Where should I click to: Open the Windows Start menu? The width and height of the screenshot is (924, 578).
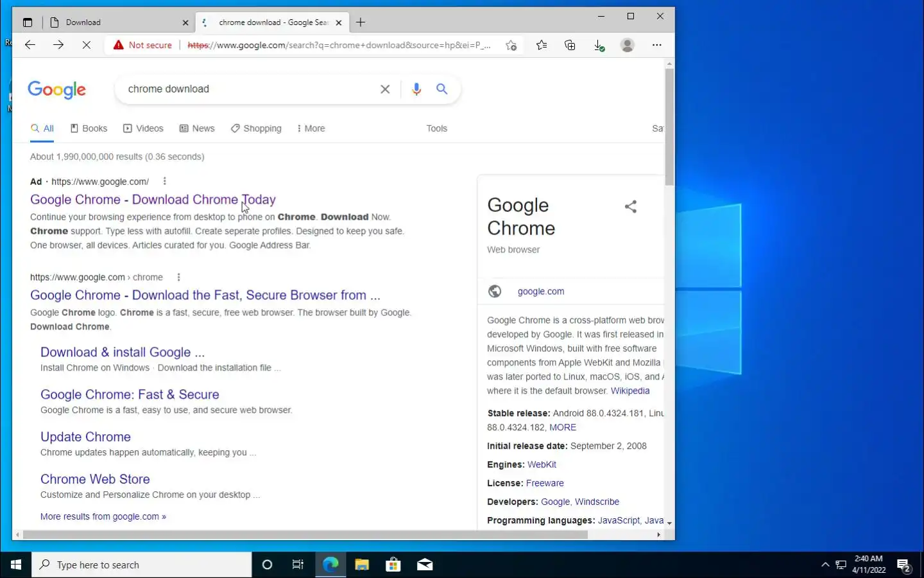pos(16,565)
